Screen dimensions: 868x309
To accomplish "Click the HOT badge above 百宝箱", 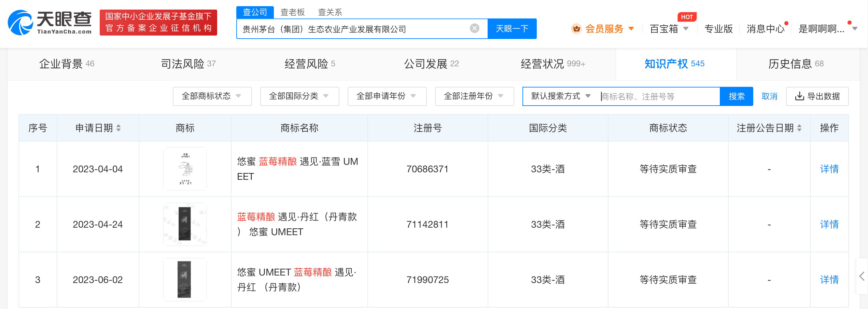I will (x=687, y=17).
